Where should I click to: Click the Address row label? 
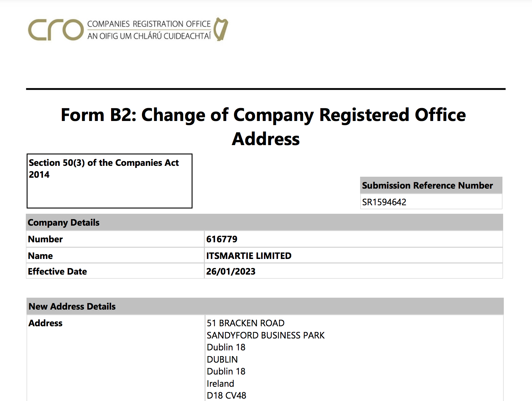[45, 323]
